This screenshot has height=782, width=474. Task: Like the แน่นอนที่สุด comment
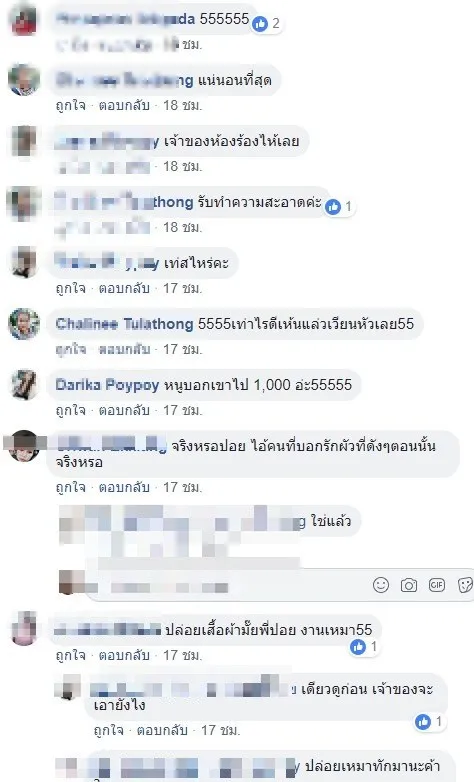click(x=70, y=105)
